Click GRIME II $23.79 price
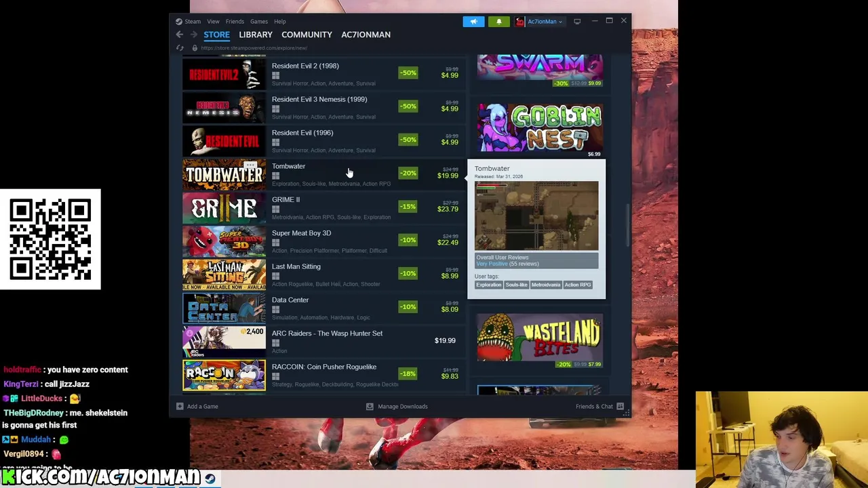Image resolution: width=868 pixels, height=488 pixels. [448, 209]
